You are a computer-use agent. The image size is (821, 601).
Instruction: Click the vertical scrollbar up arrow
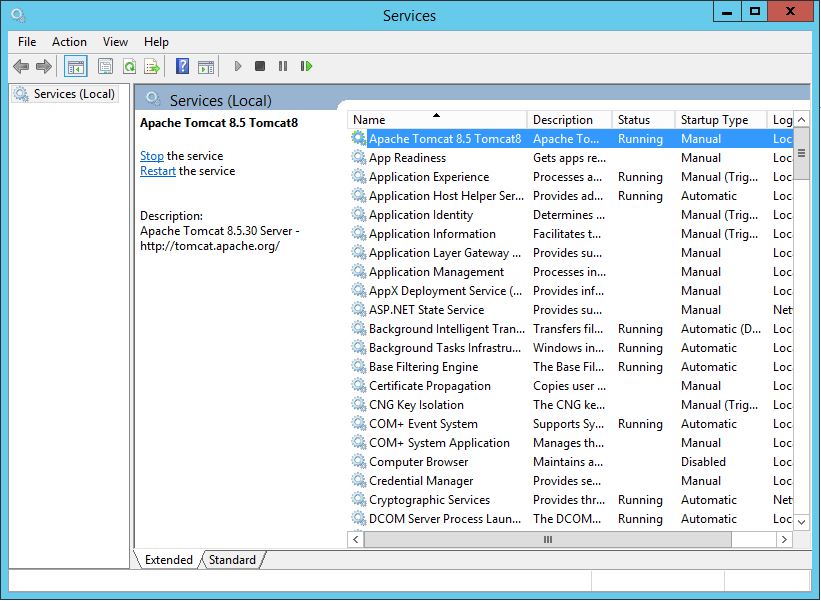coord(801,120)
